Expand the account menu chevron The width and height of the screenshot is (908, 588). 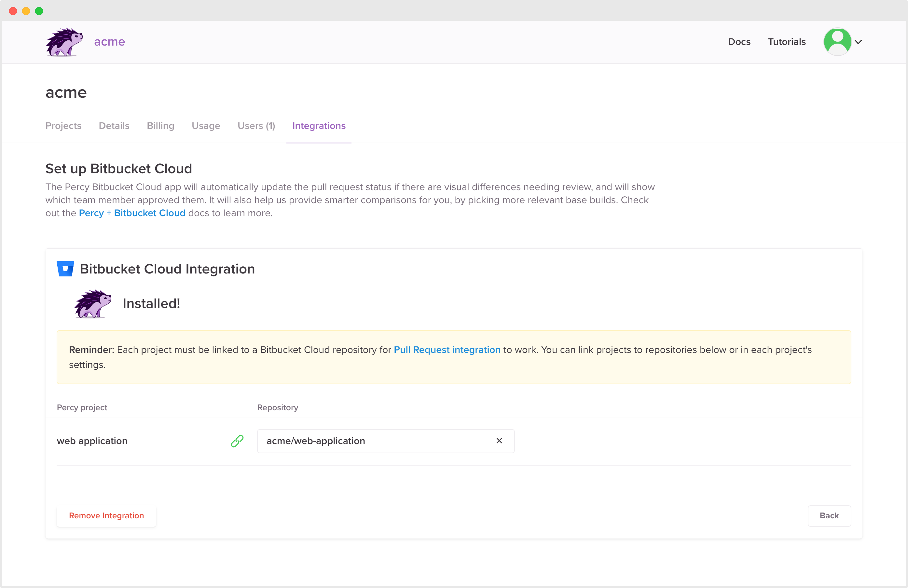[x=859, y=42]
